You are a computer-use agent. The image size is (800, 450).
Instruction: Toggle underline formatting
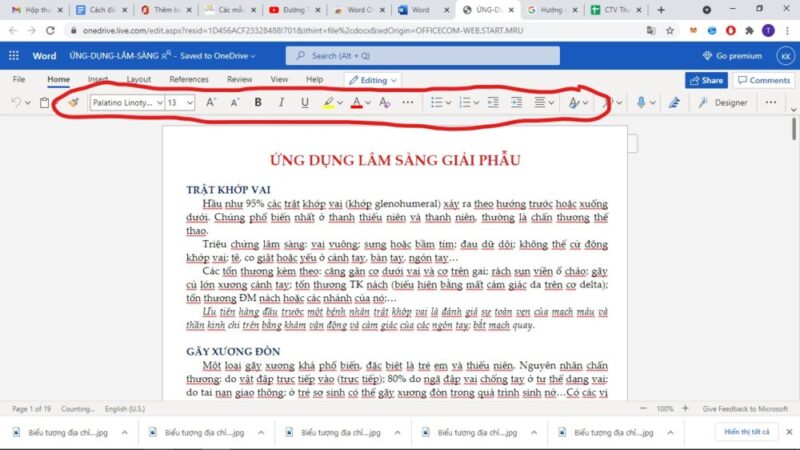pyautogui.click(x=305, y=103)
